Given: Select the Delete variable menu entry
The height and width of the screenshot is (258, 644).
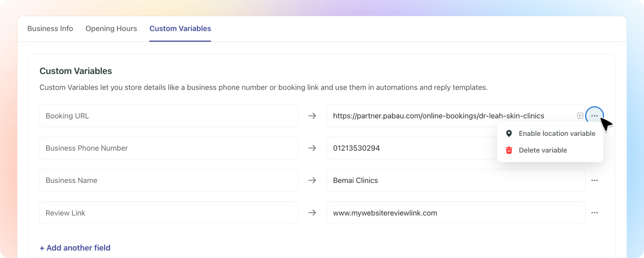Looking at the screenshot, I should pos(543,150).
